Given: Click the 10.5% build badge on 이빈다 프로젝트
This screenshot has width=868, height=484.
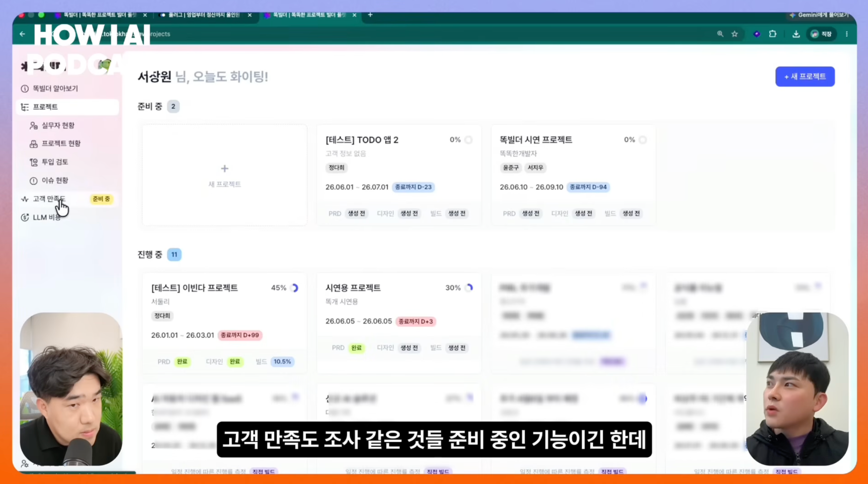Looking at the screenshot, I should point(282,362).
